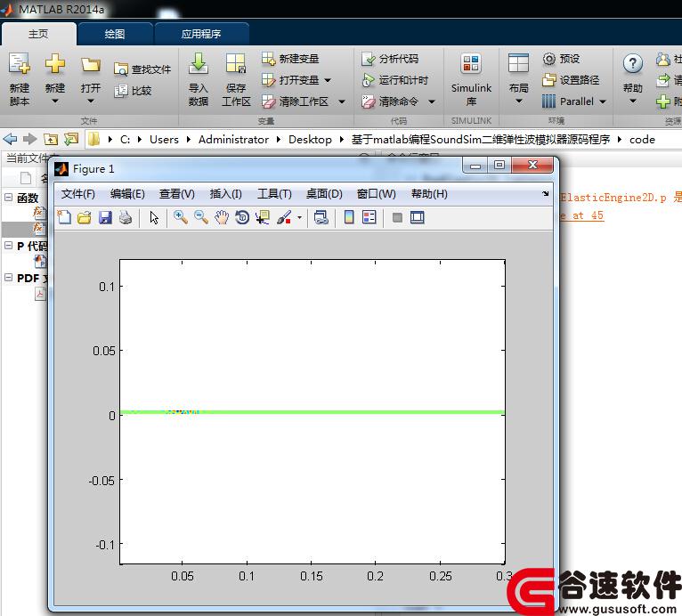Open the Help (帮助) dropdown arrow
Screen dimensions: 682x616
point(633,101)
